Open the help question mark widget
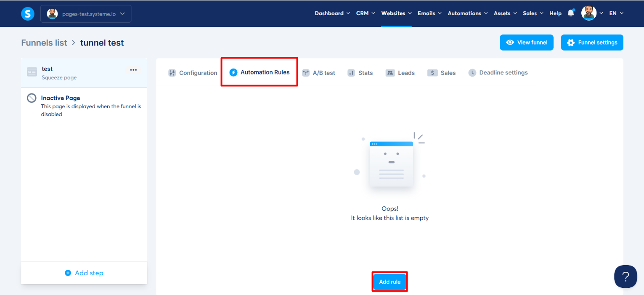The height and width of the screenshot is (295, 644). click(625, 276)
